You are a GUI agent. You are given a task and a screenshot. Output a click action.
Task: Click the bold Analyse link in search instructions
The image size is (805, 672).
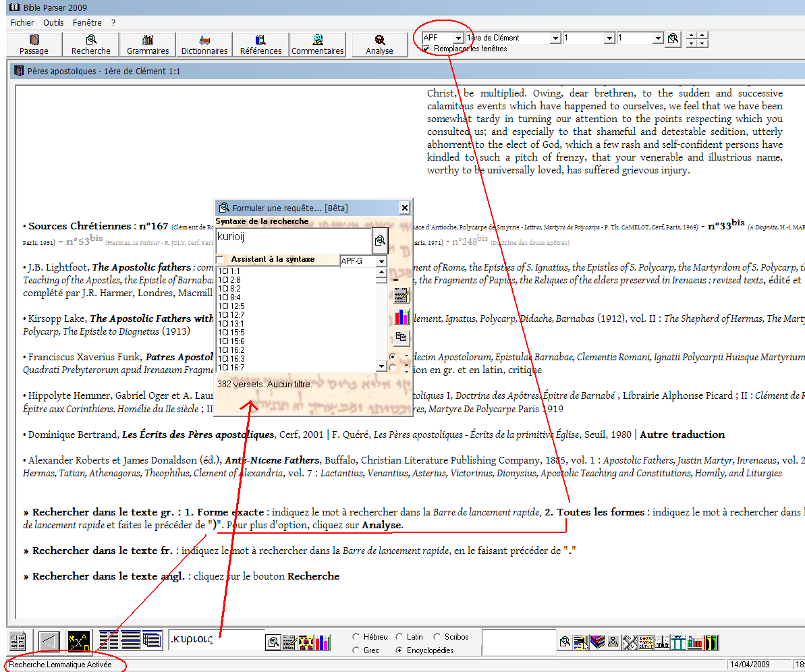click(x=381, y=525)
